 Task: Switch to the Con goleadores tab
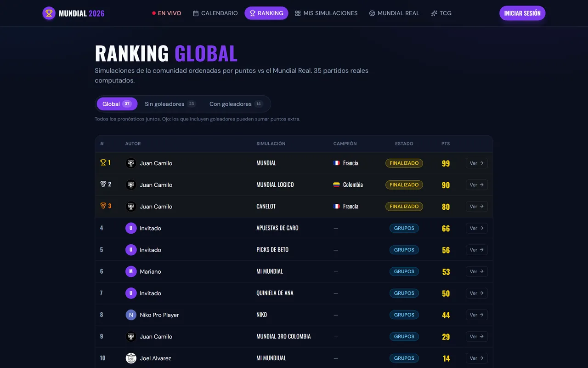point(236,104)
